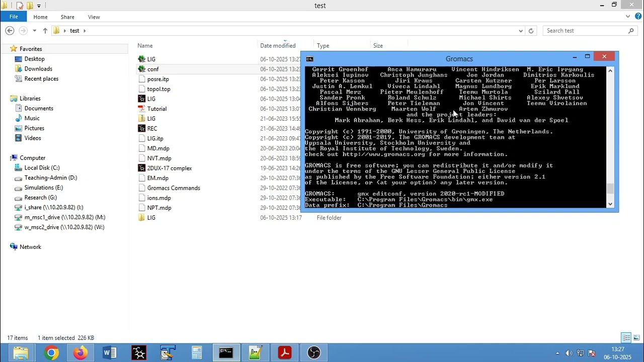This screenshot has height=362, width=644.
Task: Click the Explorer Back arrow button
Action: coord(10,31)
